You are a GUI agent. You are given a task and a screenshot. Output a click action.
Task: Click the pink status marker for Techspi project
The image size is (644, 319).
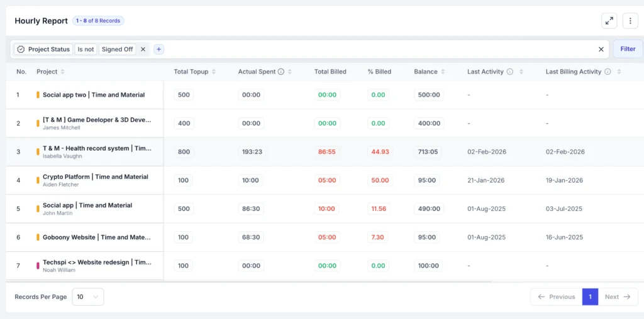(x=38, y=266)
